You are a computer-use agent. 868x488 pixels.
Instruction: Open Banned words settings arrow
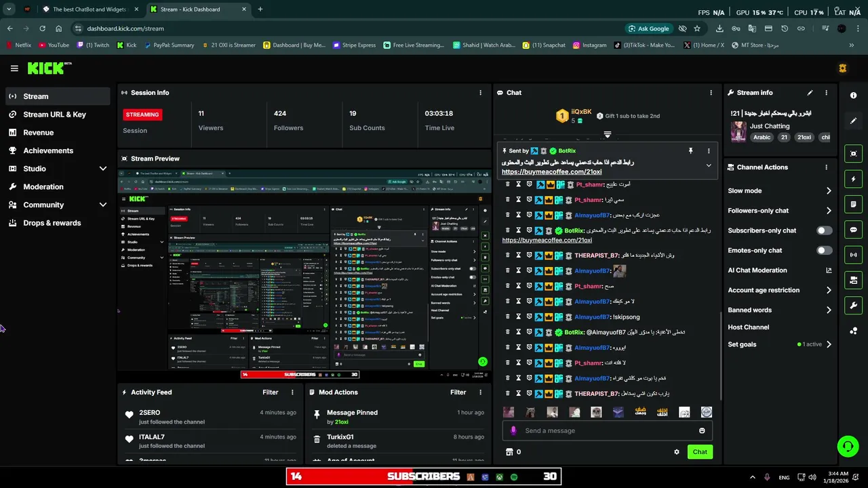click(829, 310)
